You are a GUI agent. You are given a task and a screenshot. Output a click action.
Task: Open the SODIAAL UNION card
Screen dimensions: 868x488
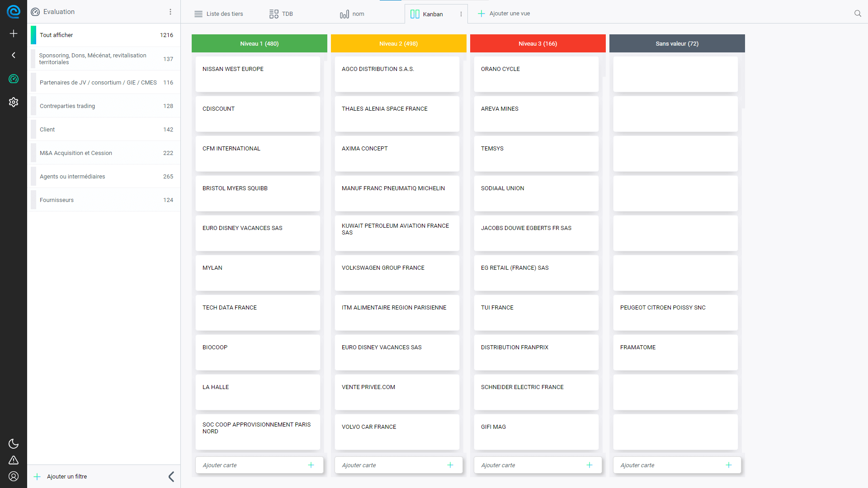click(x=536, y=193)
